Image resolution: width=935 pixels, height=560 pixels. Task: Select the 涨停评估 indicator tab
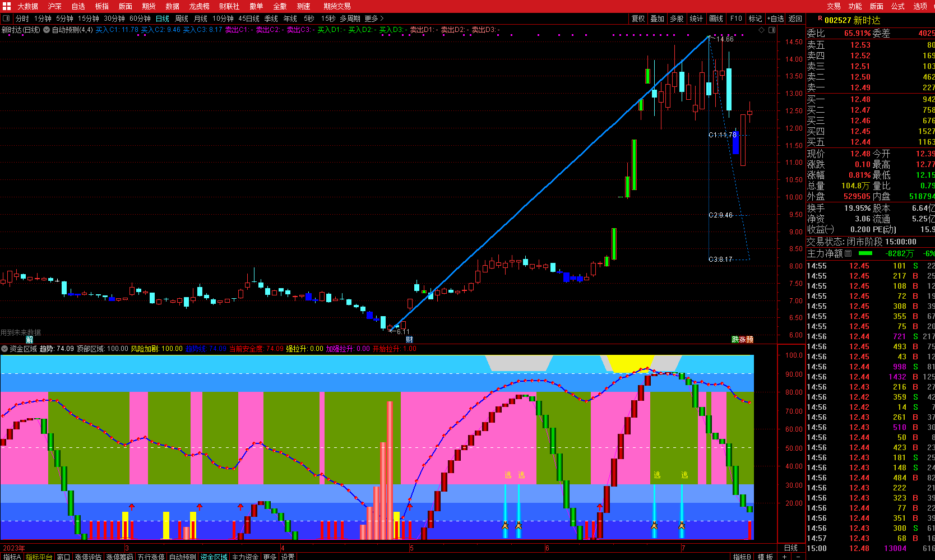(88, 557)
